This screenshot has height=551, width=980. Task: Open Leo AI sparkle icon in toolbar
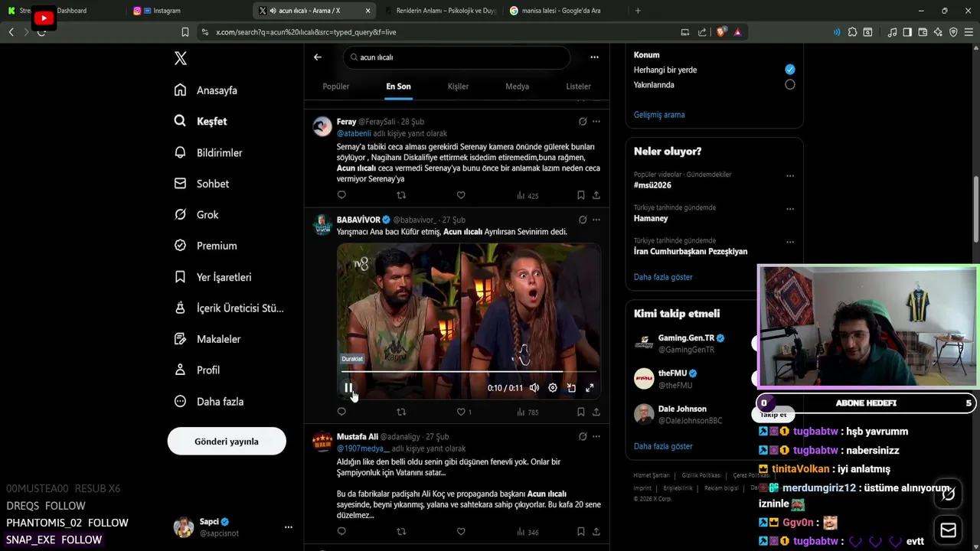pos(938,32)
